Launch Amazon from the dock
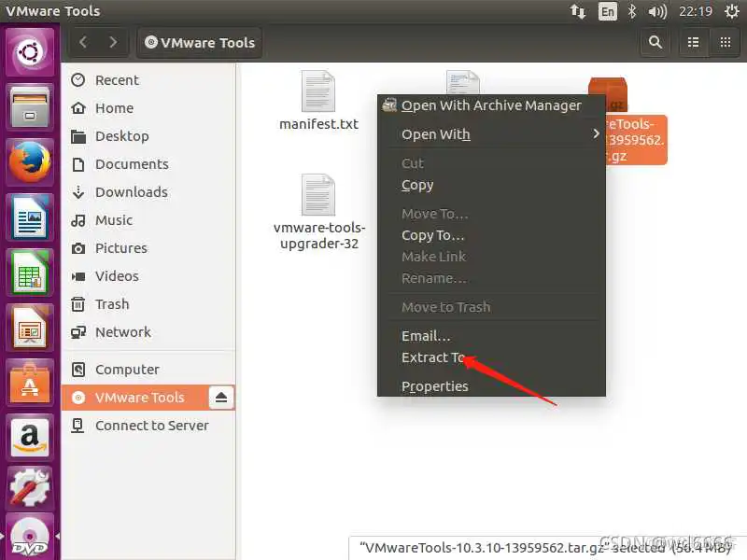This screenshot has width=747, height=560. tap(28, 437)
